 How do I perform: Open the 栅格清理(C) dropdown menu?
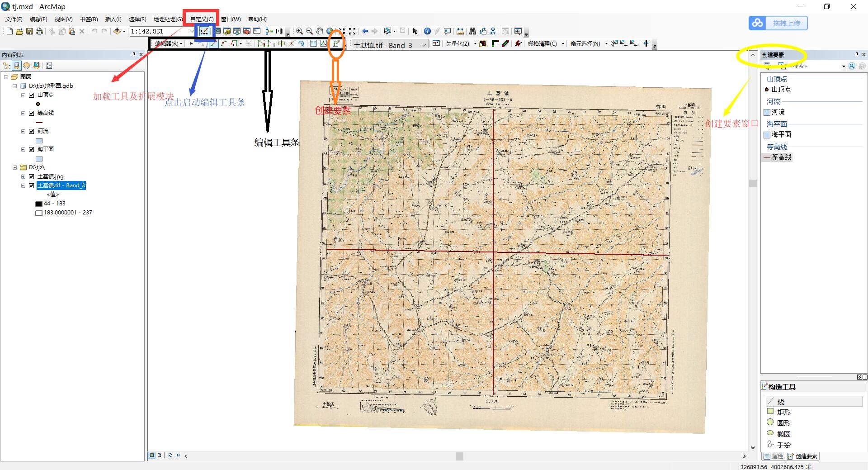(x=545, y=43)
